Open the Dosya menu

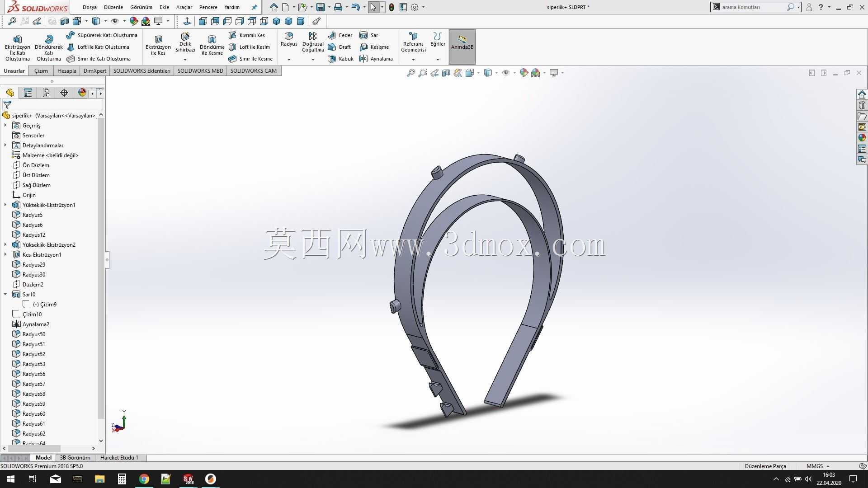[90, 7]
